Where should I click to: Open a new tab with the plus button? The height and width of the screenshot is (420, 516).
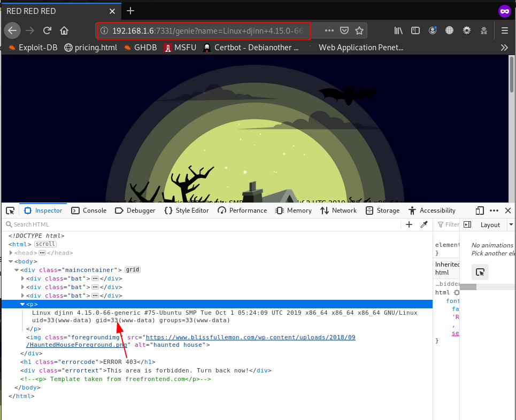(x=130, y=11)
